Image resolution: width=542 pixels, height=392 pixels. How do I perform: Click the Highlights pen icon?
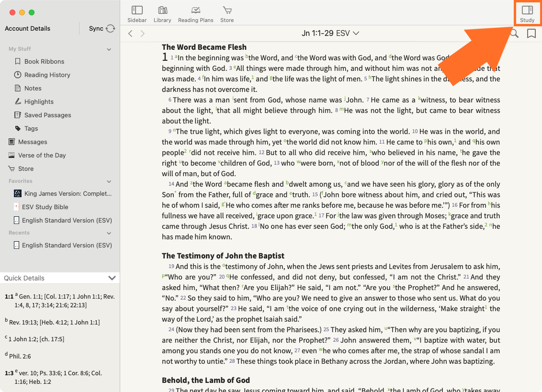tap(18, 101)
